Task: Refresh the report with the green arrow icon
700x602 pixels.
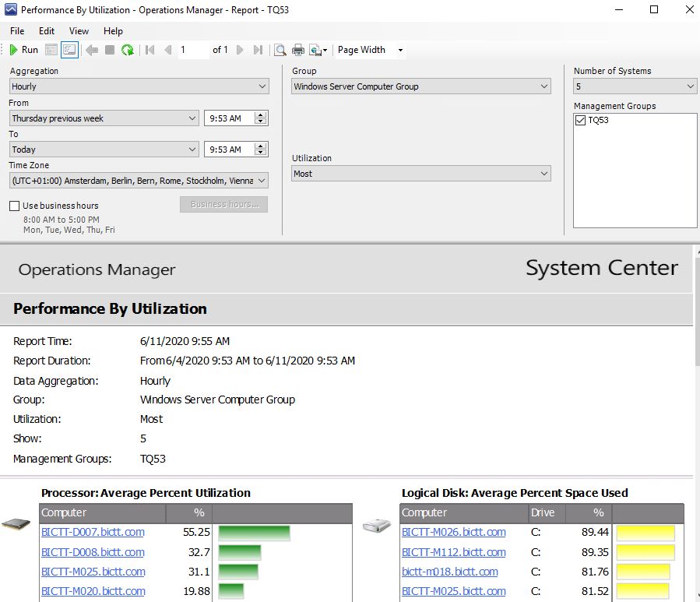Action: tap(128, 50)
